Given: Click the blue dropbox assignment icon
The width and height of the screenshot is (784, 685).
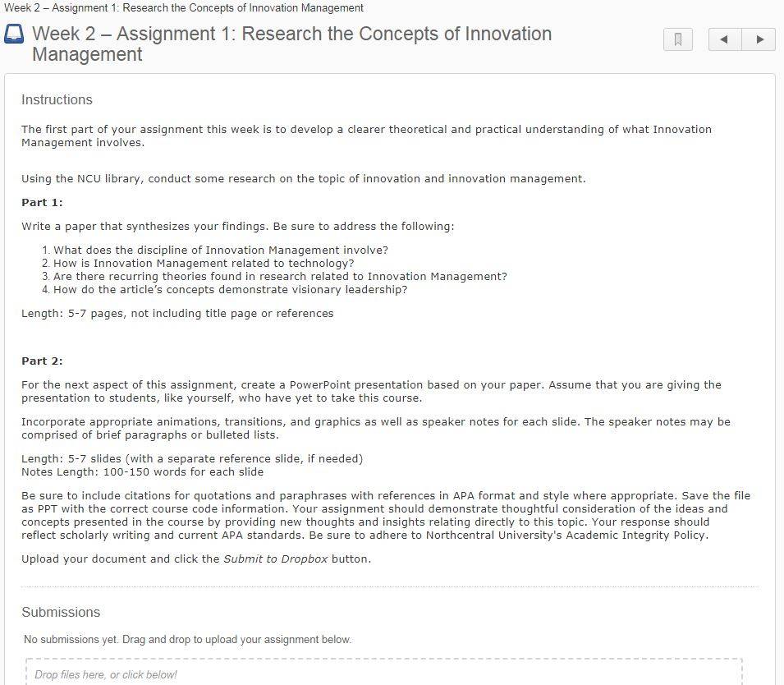Looking at the screenshot, I should (x=14, y=34).
